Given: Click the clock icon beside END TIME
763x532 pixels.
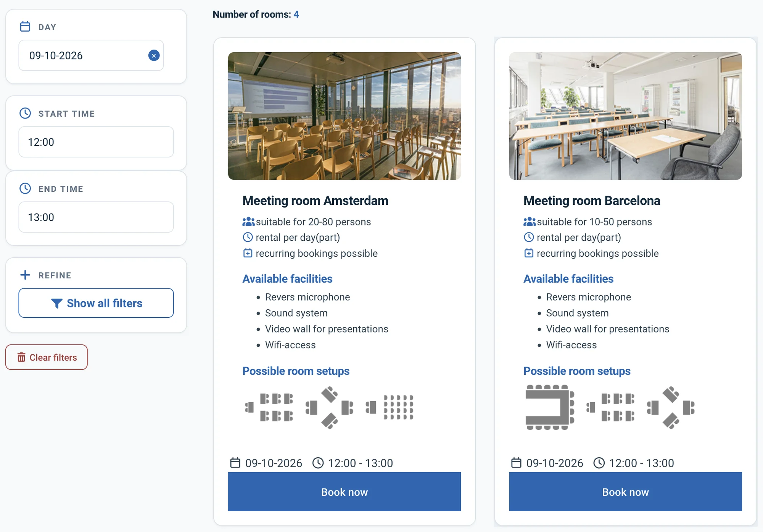Looking at the screenshot, I should pyautogui.click(x=25, y=188).
